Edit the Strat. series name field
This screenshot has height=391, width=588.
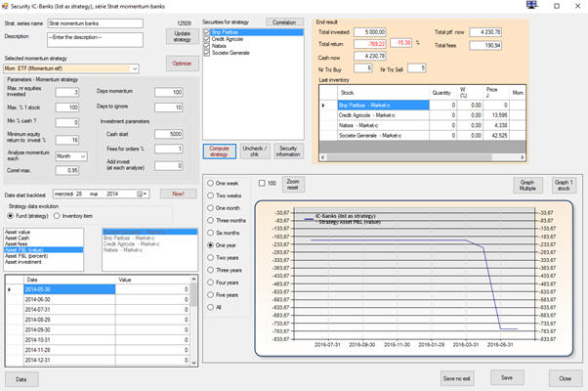pos(96,23)
